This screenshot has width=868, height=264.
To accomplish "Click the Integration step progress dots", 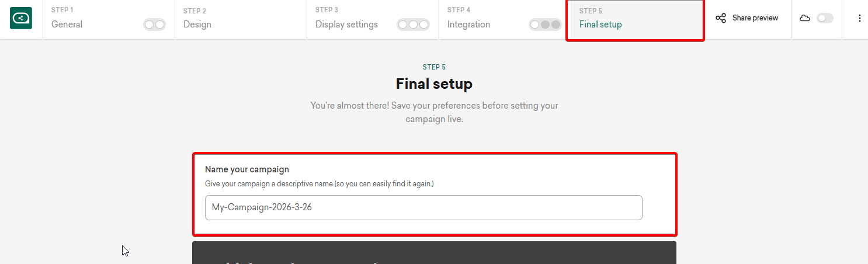I will pos(545,25).
